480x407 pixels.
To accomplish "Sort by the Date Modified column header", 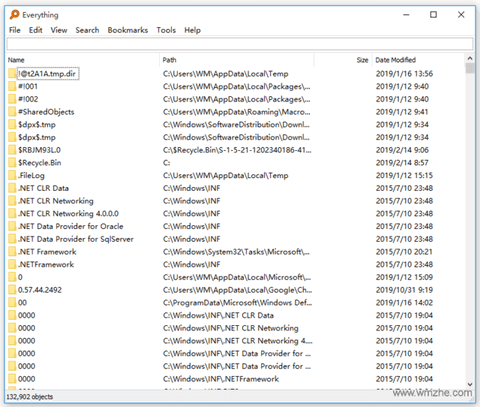I will pos(418,60).
